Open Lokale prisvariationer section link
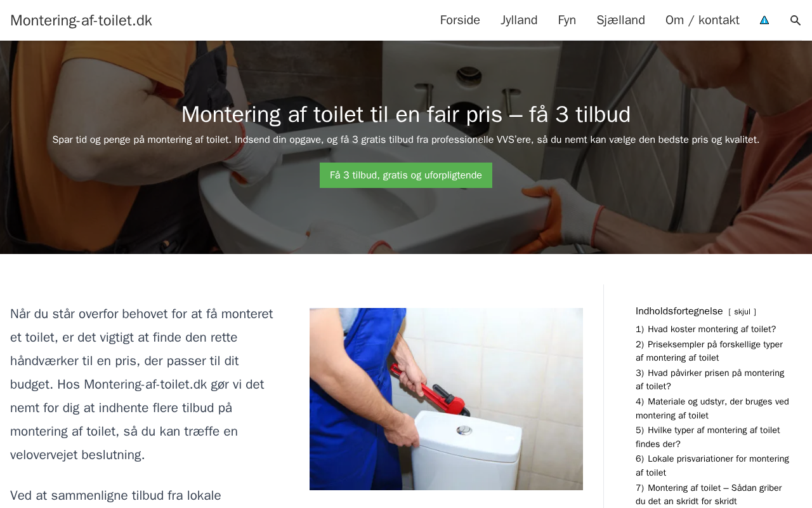812x508 pixels. point(712,465)
